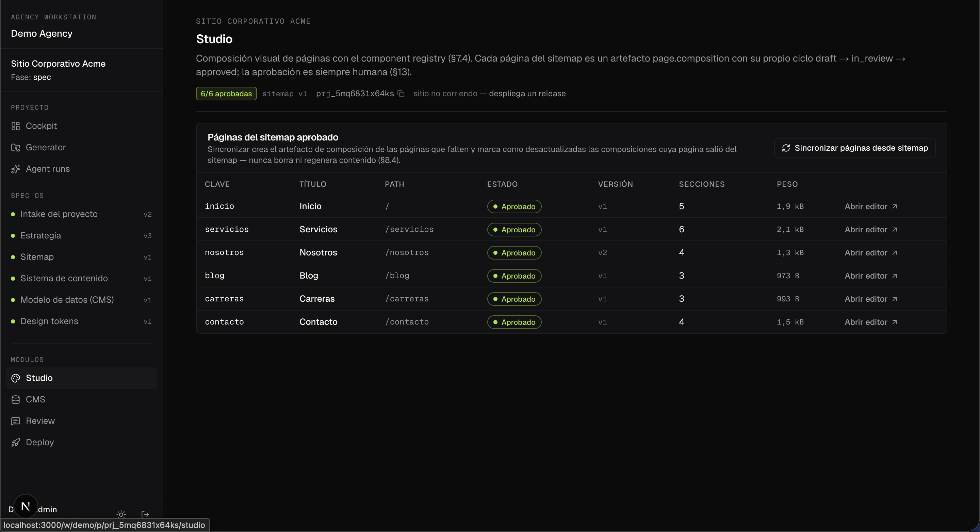Click the Next.js N badge
980x532 pixels.
pos(26,506)
